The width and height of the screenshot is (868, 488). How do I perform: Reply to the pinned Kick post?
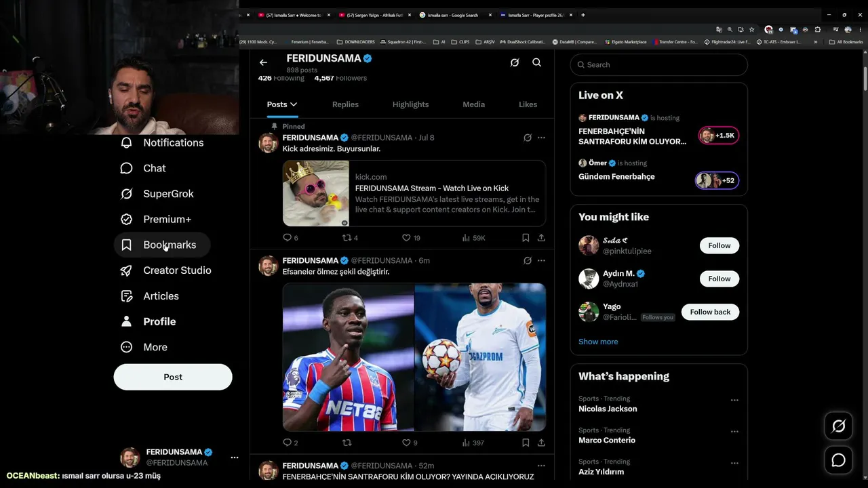(x=290, y=238)
